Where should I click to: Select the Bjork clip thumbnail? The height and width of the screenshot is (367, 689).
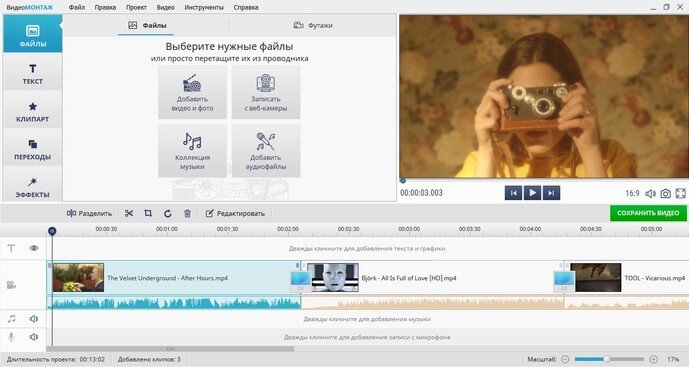coord(333,278)
